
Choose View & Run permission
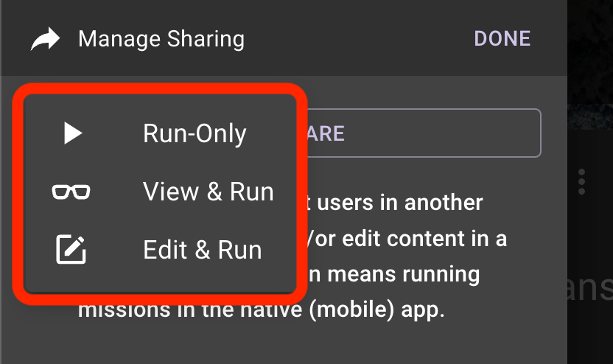tap(161, 192)
